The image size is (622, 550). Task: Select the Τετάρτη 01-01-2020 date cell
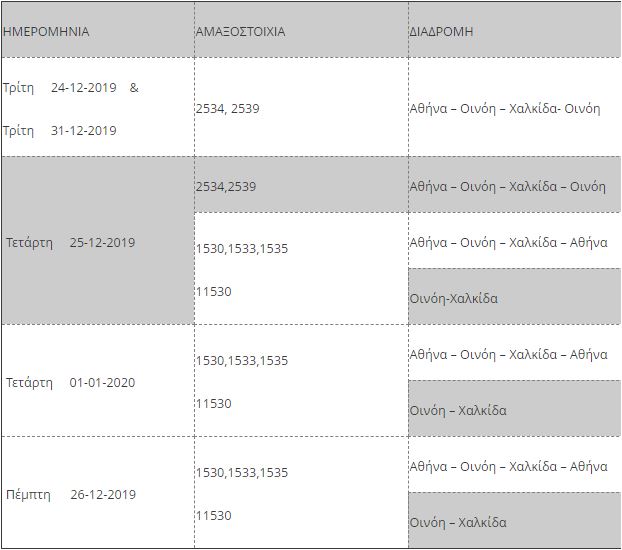pyautogui.click(x=70, y=382)
